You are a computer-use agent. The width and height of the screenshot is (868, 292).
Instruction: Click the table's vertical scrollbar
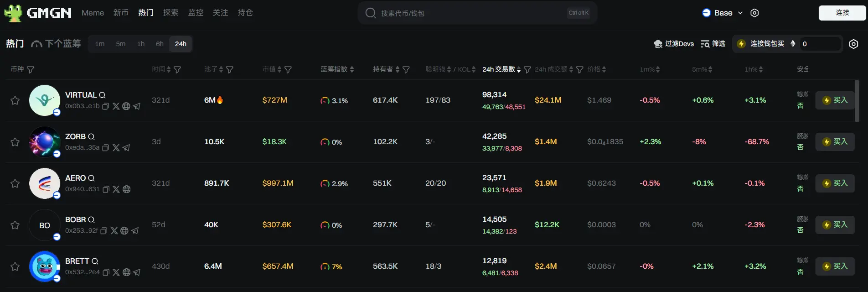click(x=857, y=101)
